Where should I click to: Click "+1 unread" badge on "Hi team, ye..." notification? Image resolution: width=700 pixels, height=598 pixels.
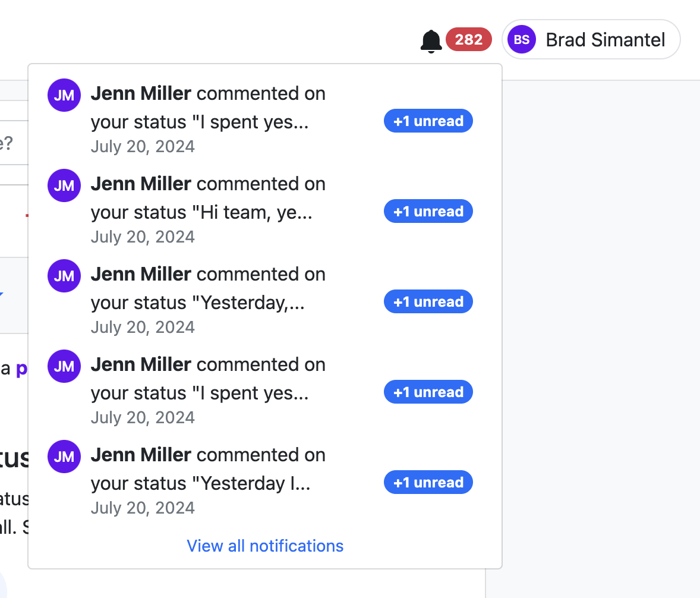(428, 212)
